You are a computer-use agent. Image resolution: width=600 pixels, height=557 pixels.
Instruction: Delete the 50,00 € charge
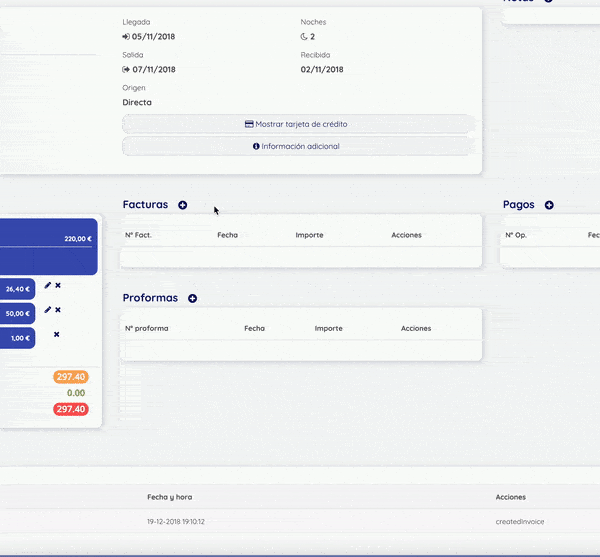coord(58,310)
